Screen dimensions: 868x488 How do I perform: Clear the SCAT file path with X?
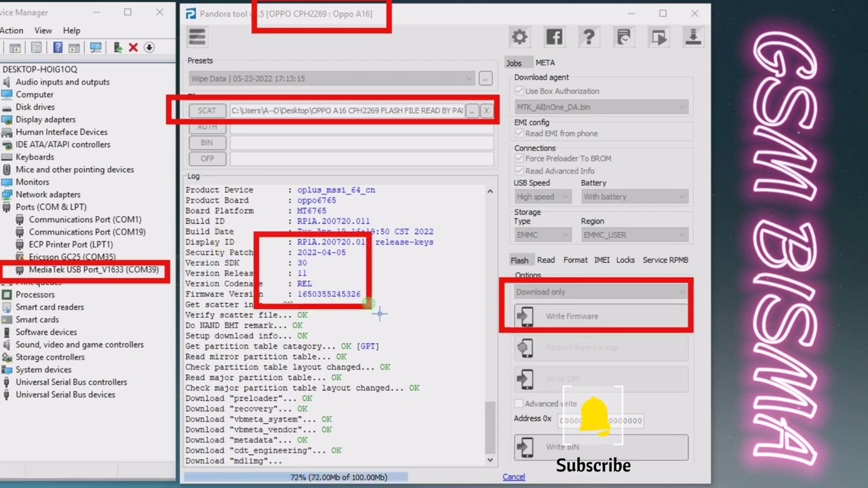pos(486,110)
